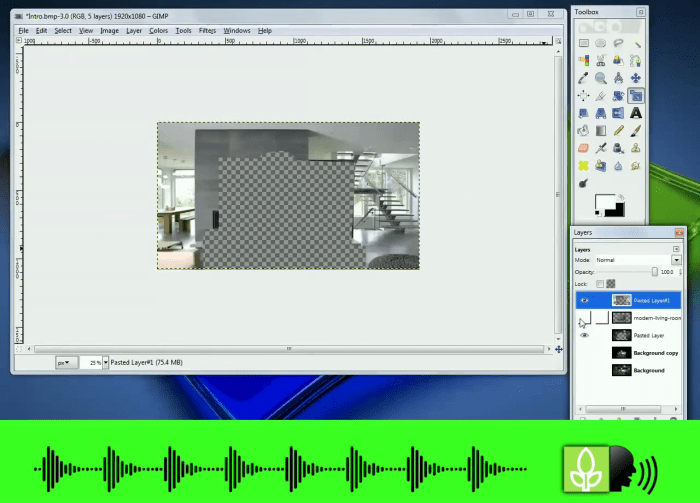Select the Rectangle Select tool
The image size is (700, 503).
tap(584, 43)
